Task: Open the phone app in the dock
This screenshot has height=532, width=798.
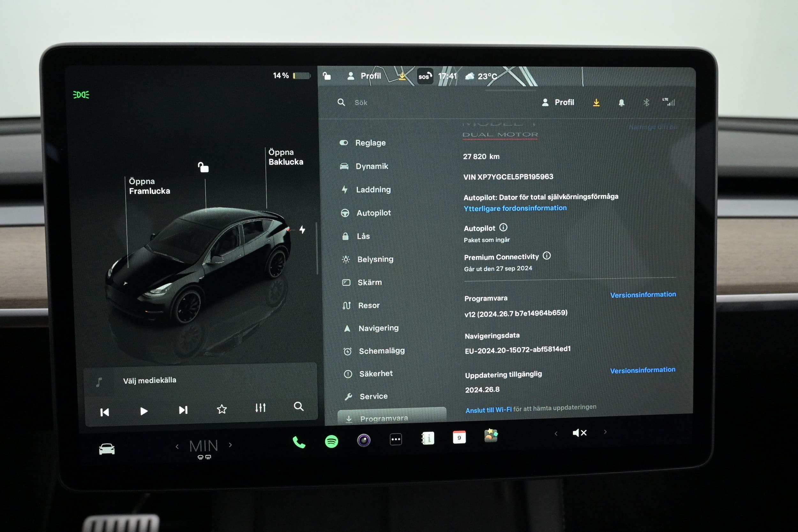Action: click(x=299, y=442)
